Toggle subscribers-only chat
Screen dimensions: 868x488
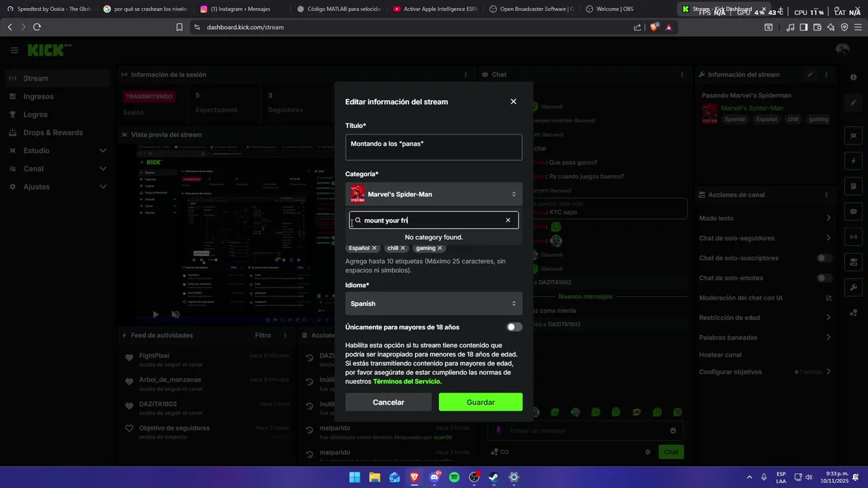click(x=825, y=258)
